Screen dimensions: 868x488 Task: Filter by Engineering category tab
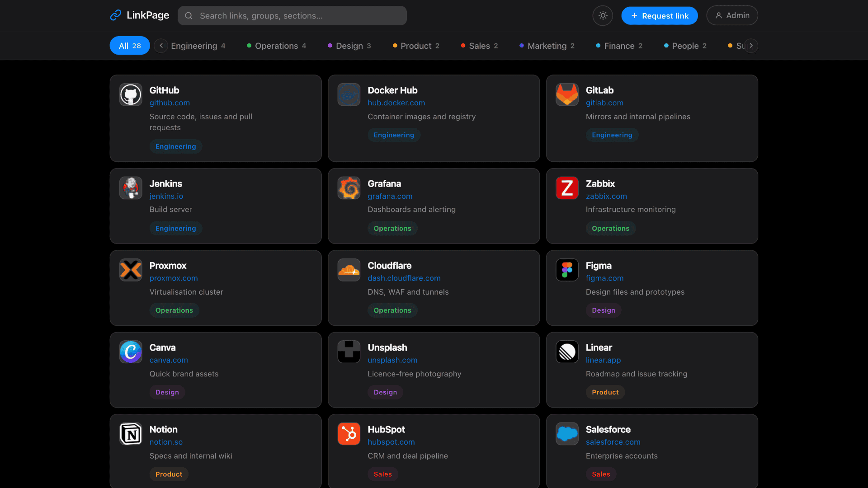198,46
